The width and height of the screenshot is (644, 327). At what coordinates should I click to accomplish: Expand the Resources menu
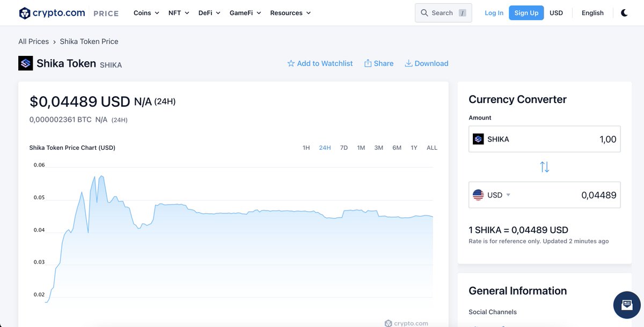pyautogui.click(x=290, y=13)
